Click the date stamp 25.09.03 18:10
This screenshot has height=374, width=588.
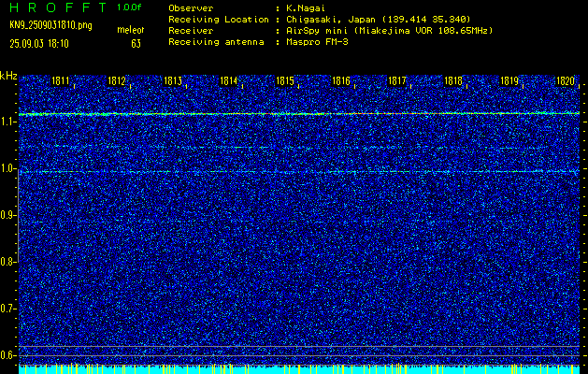(x=39, y=44)
